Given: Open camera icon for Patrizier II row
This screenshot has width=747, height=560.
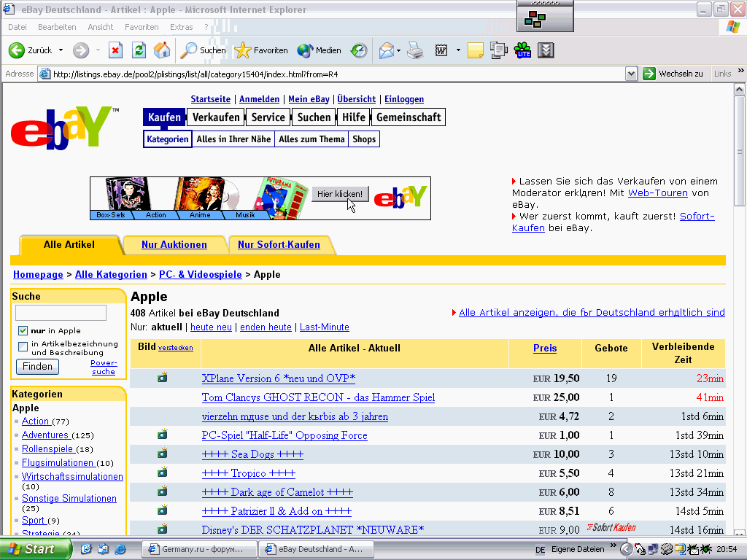Looking at the screenshot, I should point(163,510).
